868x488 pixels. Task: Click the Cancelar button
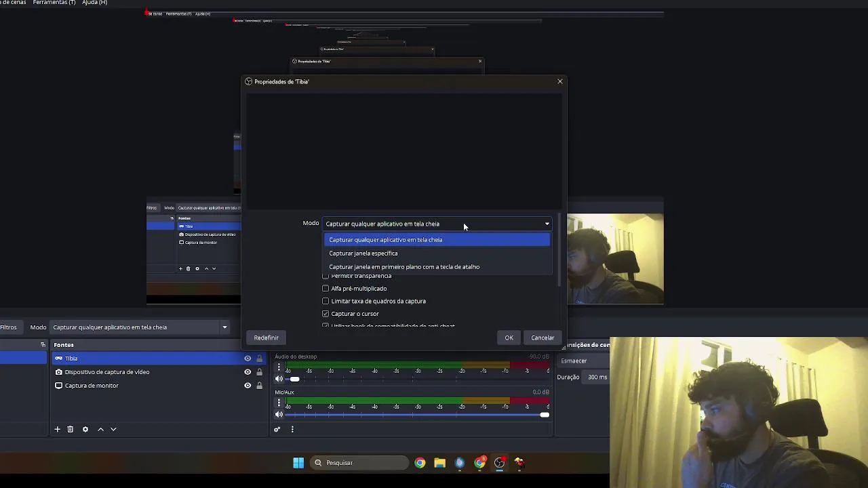point(542,338)
